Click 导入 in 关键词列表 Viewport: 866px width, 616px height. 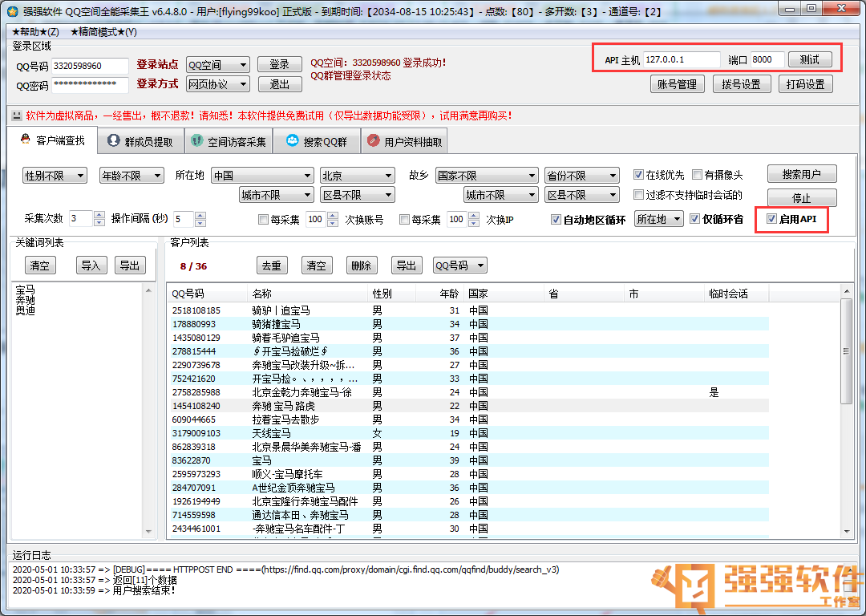pyautogui.click(x=91, y=265)
